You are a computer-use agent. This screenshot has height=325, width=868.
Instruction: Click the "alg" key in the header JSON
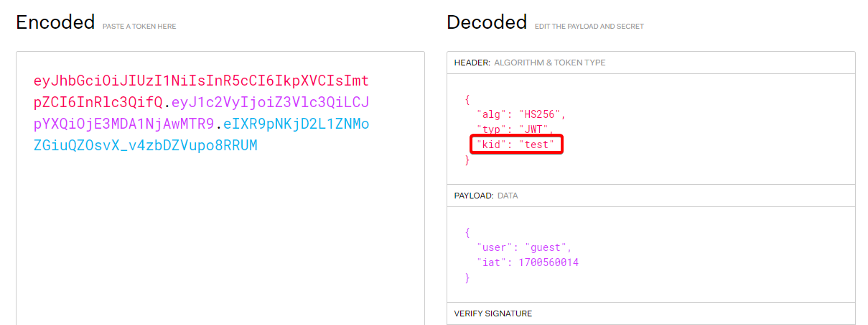[x=488, y=114]
